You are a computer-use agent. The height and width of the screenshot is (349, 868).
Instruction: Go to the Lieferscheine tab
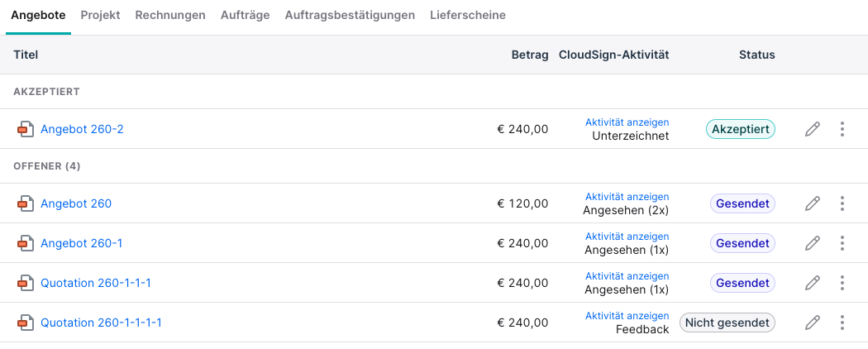pyautogui.click(x=468, y=16)
